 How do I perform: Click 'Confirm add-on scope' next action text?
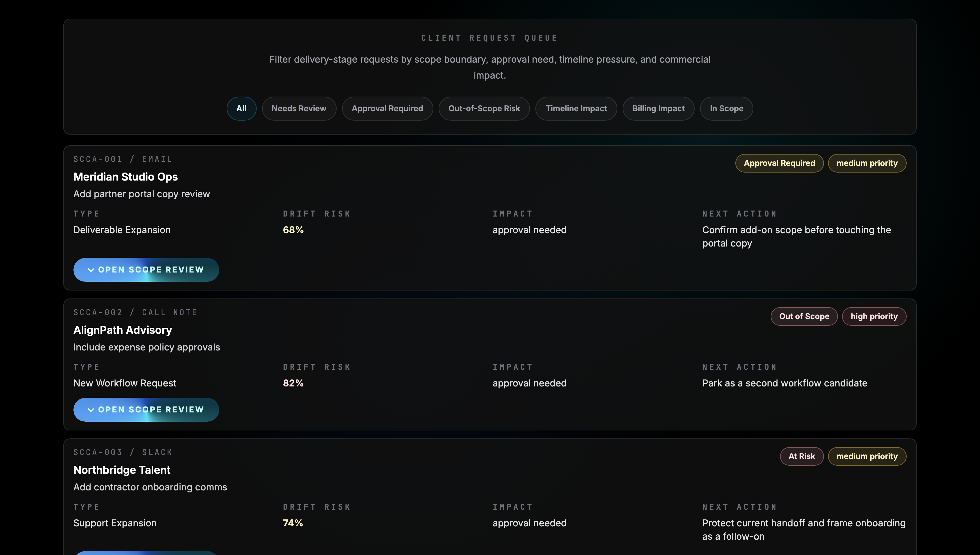coord(796,237)
